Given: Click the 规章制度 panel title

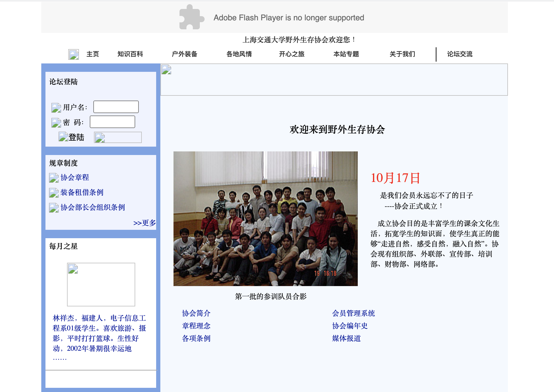Looking at the screenshot, I should [x=63, y=163].
